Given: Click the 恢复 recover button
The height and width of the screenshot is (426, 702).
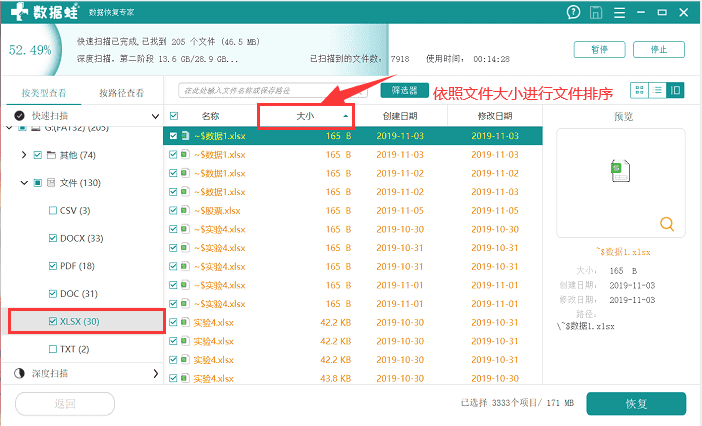Looking at the screenshot, I should coord(636,404).
